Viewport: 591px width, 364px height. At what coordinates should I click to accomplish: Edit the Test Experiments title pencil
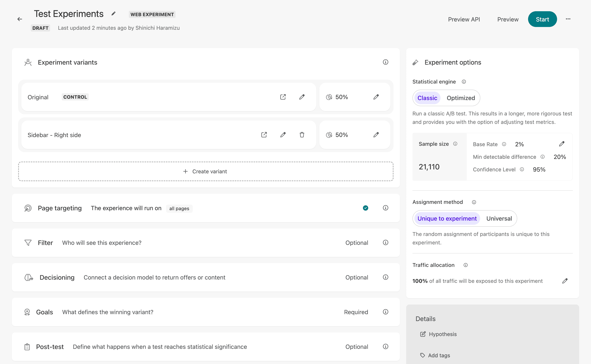(x=113, y=14)
